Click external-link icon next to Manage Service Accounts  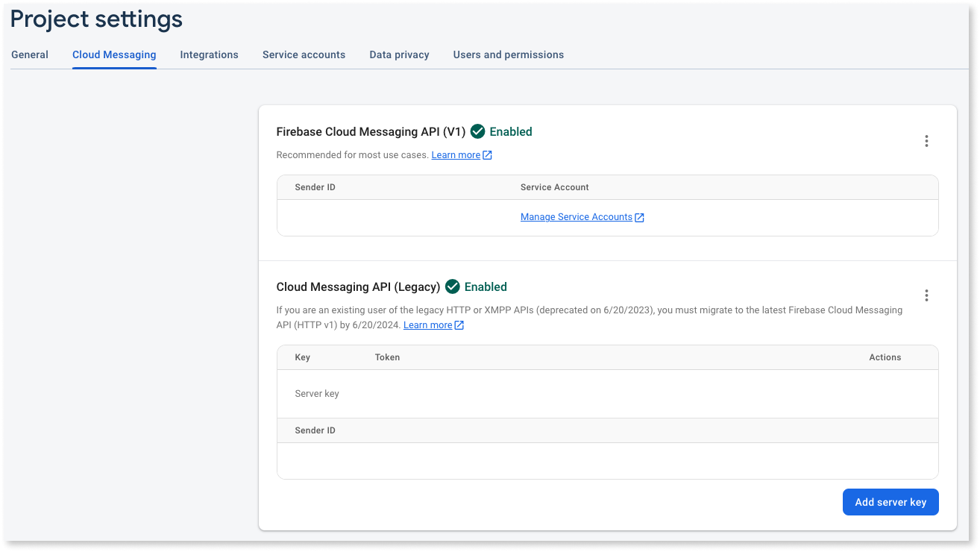[x=639, y=217]
